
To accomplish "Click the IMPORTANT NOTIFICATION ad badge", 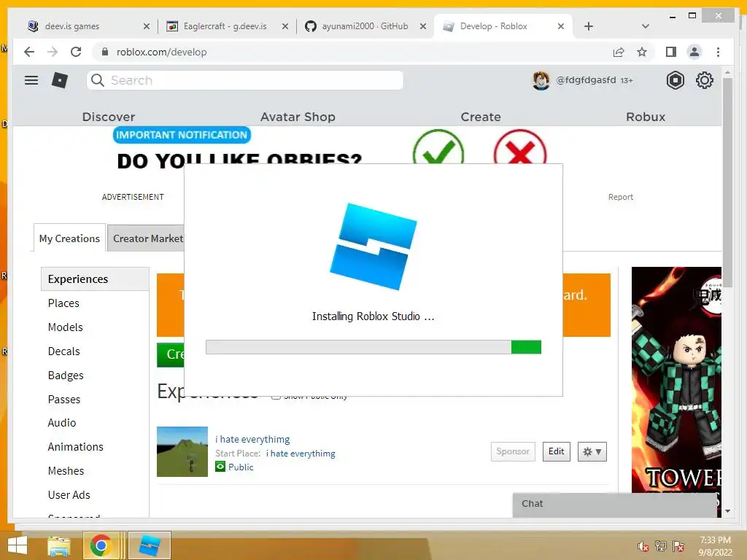I will coord(182,135).
